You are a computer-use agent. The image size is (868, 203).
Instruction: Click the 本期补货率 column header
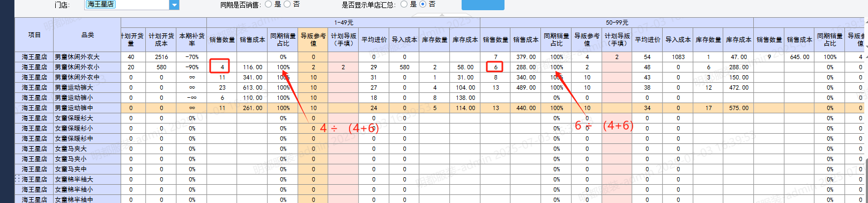tap(192, 40)
